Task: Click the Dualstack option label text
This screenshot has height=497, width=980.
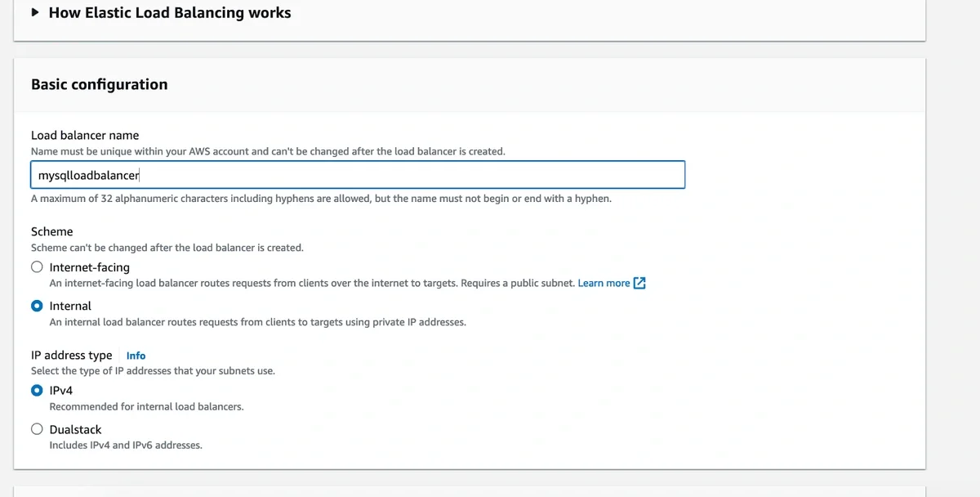Action: click(75, 429)
